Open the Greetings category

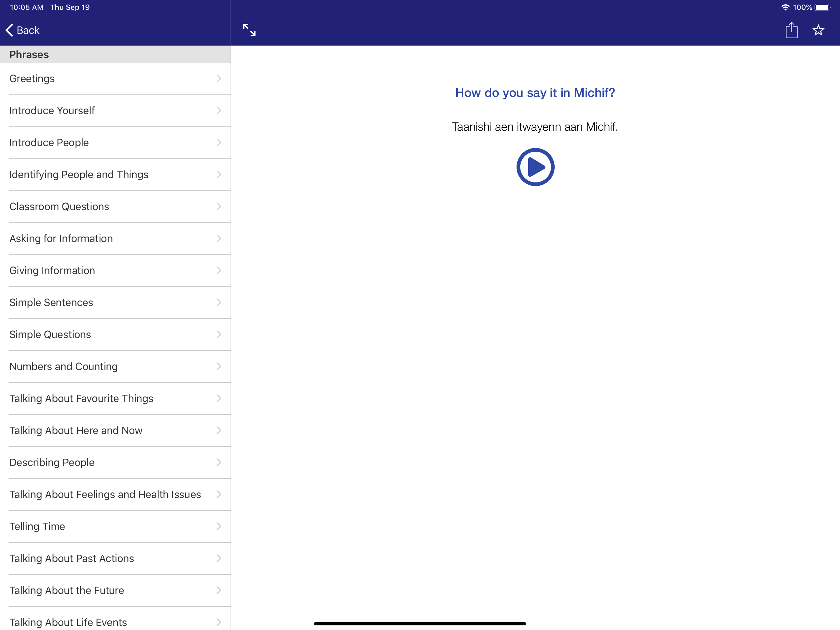point(115,79)
